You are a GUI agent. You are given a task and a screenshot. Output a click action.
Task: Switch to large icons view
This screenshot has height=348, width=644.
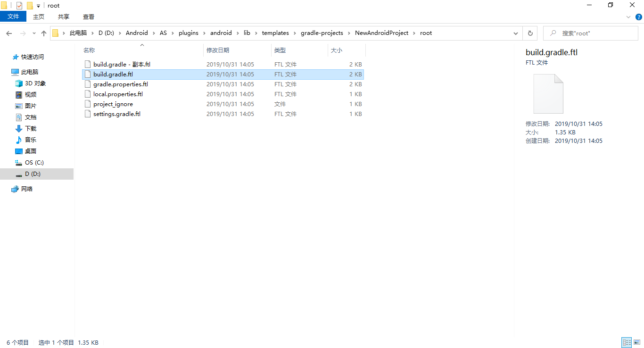637,343
